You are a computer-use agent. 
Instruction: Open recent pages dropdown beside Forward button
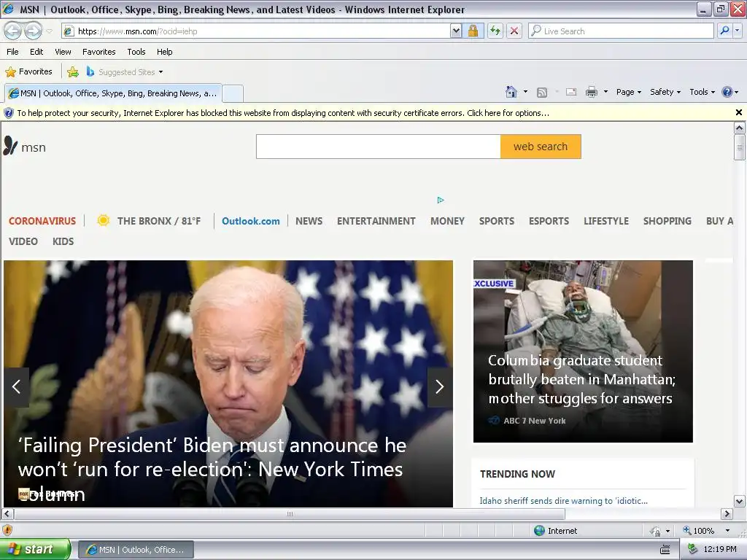tap(49, 31)
